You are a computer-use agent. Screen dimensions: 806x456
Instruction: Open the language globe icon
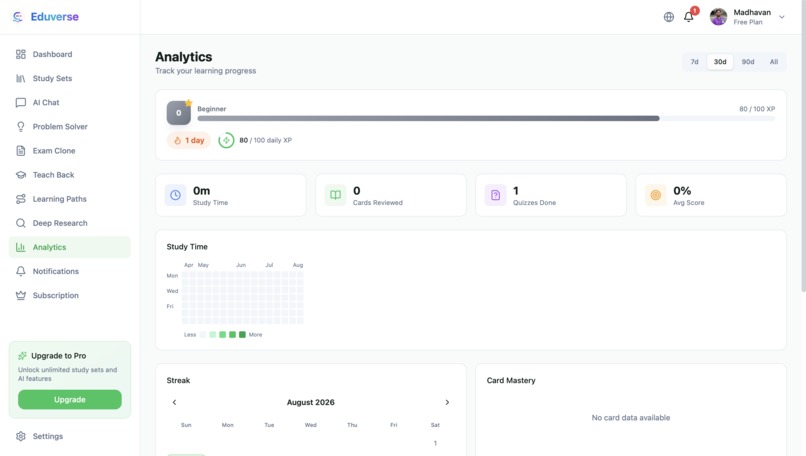click(668, 17)
